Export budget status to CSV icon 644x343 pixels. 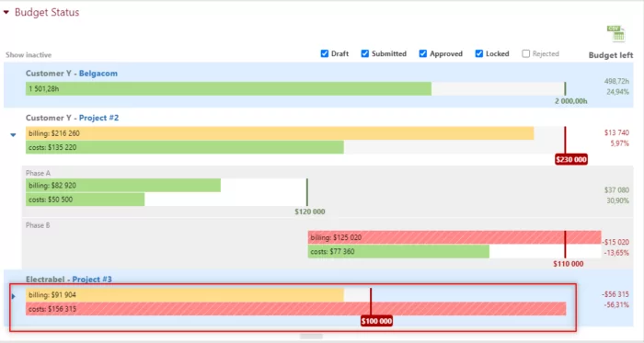pyautogui.click(x=615, y=34)
